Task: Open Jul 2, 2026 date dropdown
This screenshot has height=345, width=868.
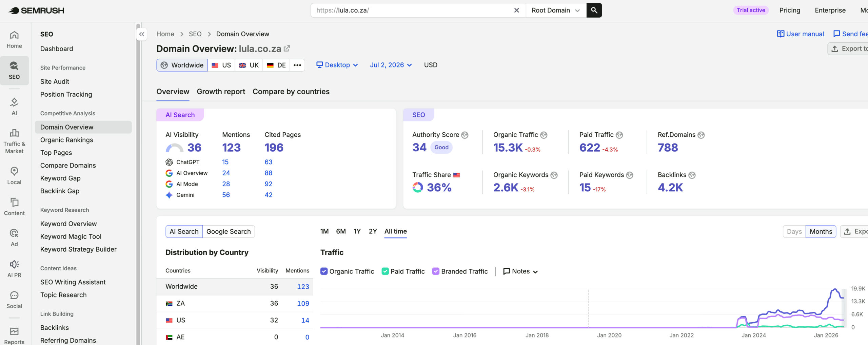Action: tap(391, 65)
